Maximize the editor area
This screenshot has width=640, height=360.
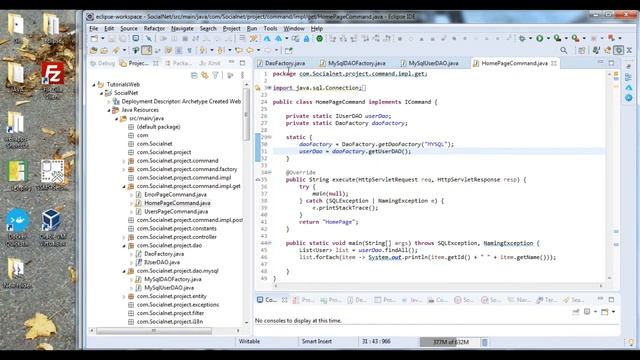[x=611, y=63]
